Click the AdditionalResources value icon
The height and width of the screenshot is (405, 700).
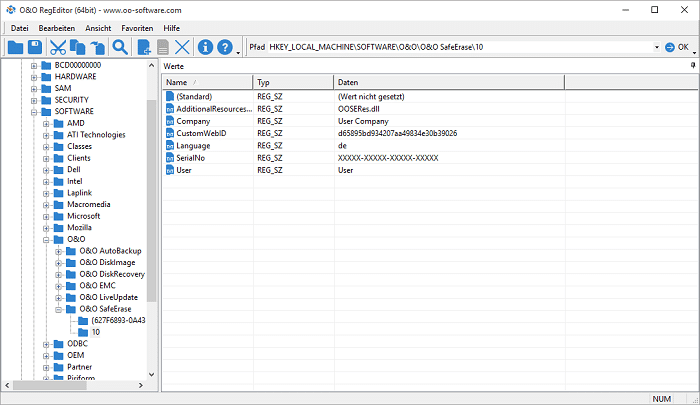170,109
